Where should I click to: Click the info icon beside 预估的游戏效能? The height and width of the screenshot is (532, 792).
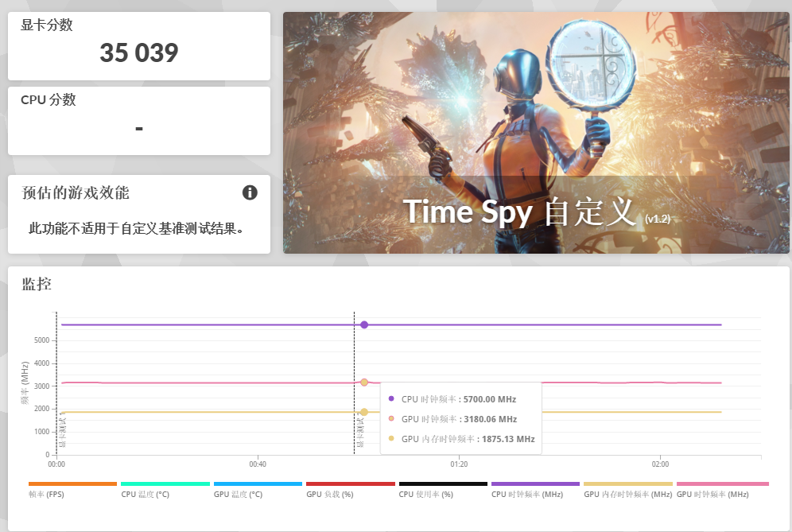[x=250, y=192]
